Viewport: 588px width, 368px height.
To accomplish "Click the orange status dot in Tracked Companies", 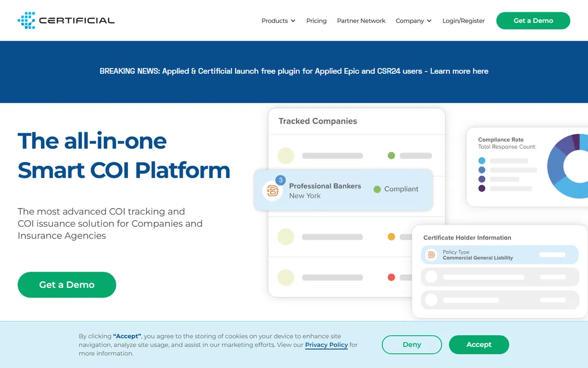I will click(391, 237).
